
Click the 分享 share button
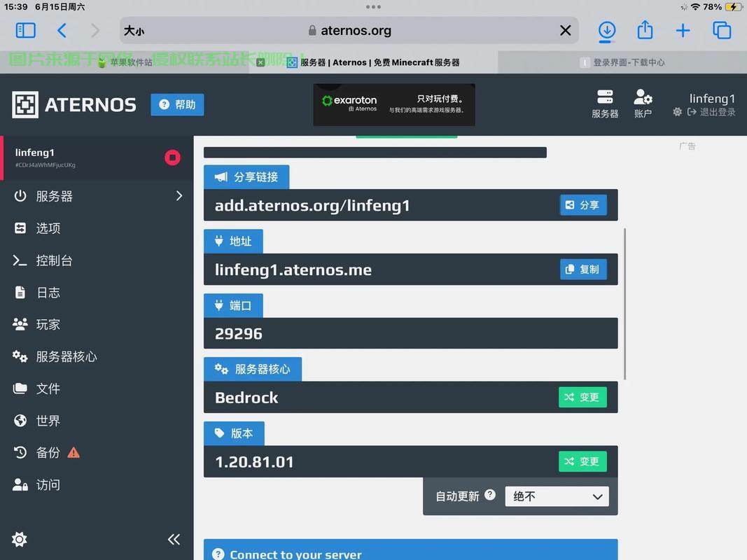583,205
